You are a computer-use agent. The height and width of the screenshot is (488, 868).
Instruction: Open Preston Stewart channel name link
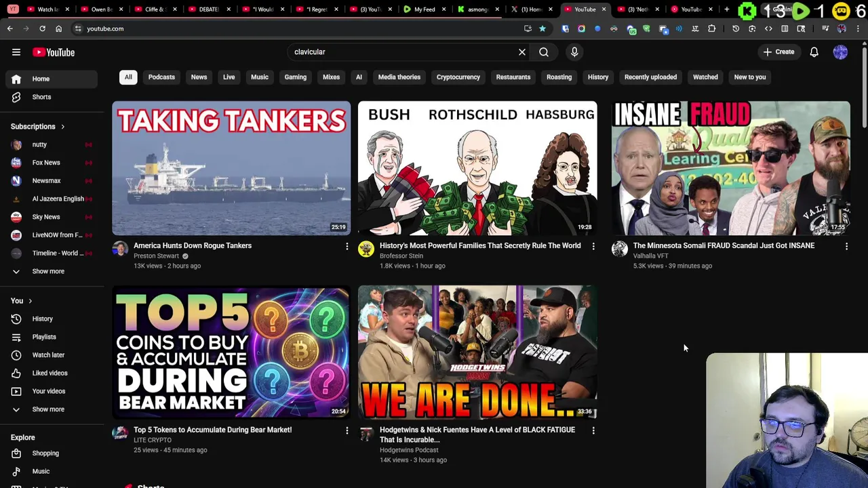[156, 256]
